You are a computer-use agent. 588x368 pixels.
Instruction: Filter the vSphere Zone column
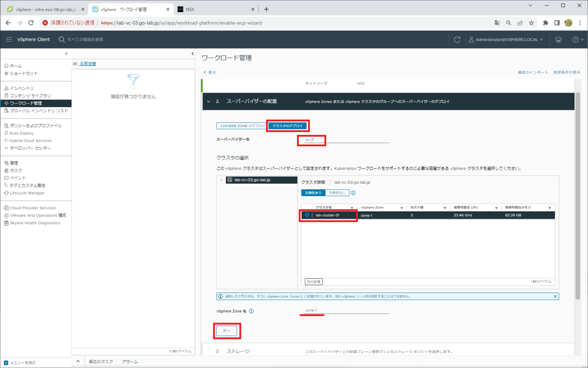(x=402, y=208)
